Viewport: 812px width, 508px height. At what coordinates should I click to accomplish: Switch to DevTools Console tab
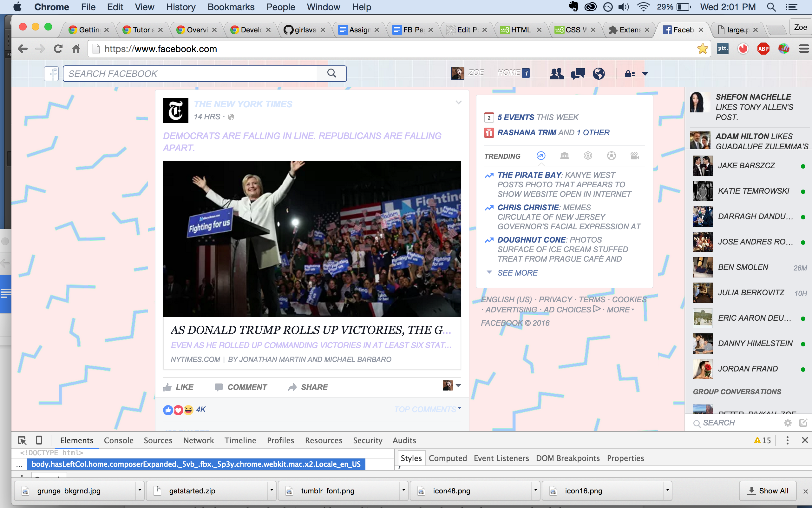pyautogui.click(x=118, y=440)
